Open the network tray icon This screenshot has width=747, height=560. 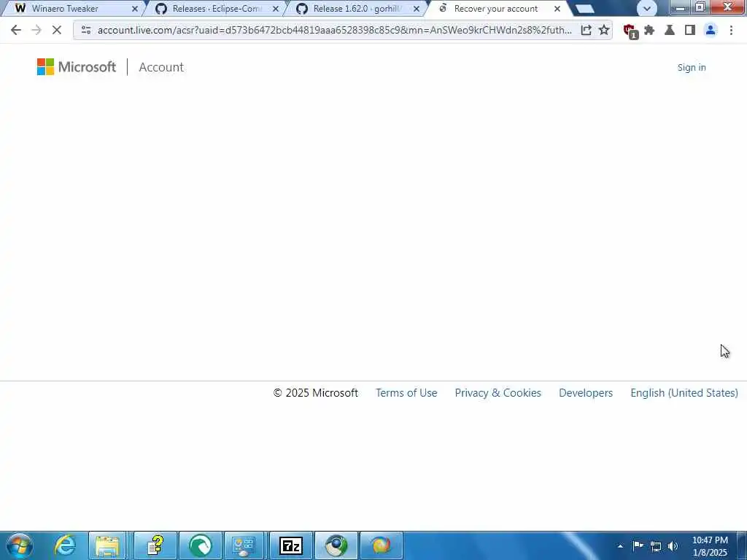[656, 546]
